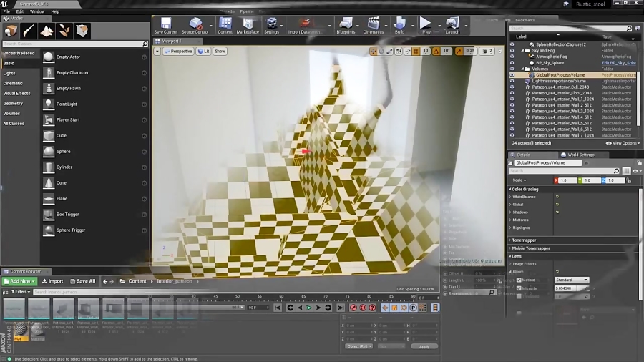Click the Import button in Content Browser
644x362 pixels.
click(52, 281)
